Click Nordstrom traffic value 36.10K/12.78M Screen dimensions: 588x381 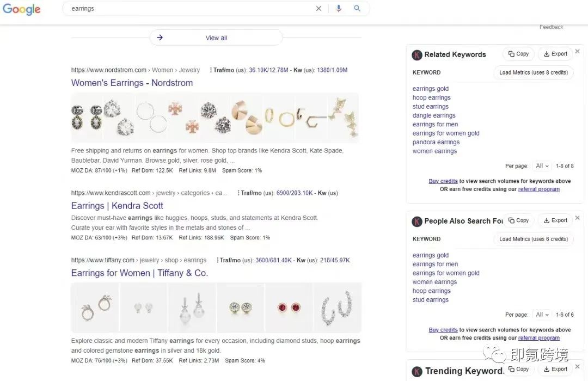(268, 70)
